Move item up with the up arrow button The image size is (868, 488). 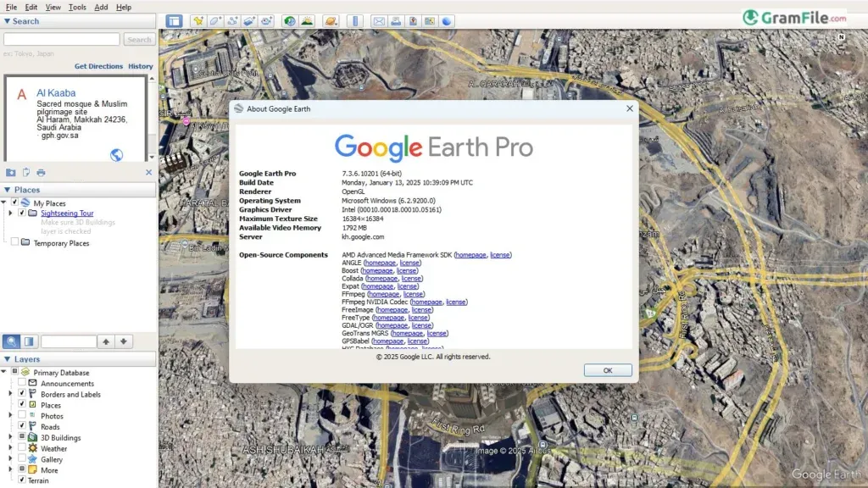pyautogui.click(x=106, y=341)
